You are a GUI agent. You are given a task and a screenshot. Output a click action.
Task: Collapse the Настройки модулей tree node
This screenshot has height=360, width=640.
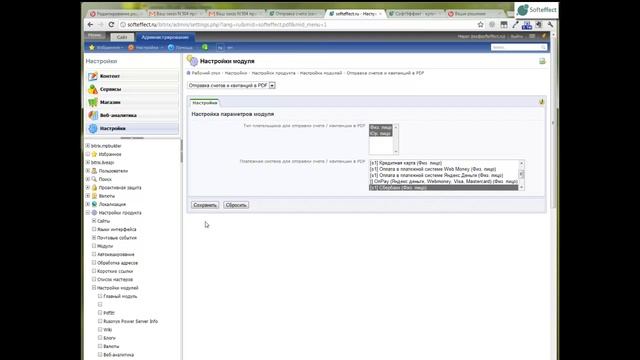(x=94, y=288)
